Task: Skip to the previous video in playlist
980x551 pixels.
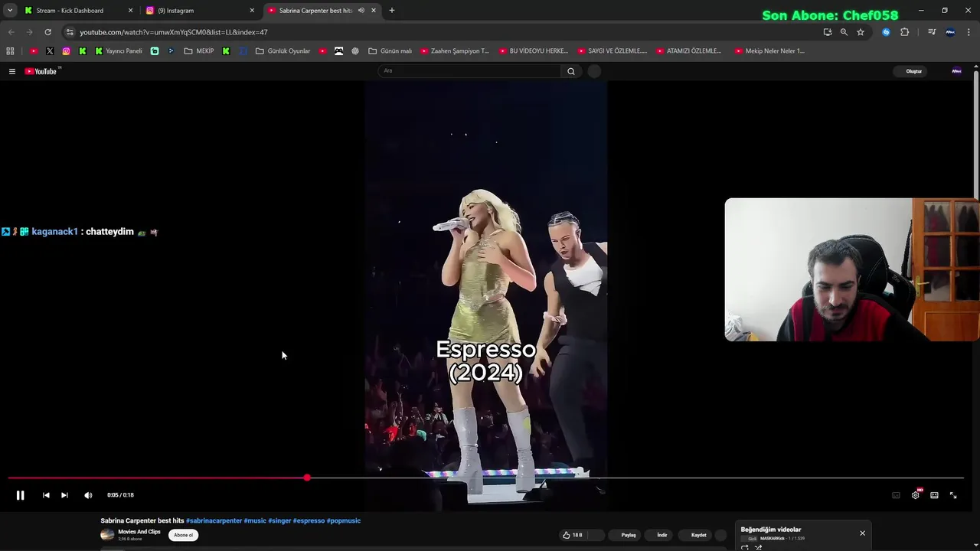Action: [x=46, y=495]
